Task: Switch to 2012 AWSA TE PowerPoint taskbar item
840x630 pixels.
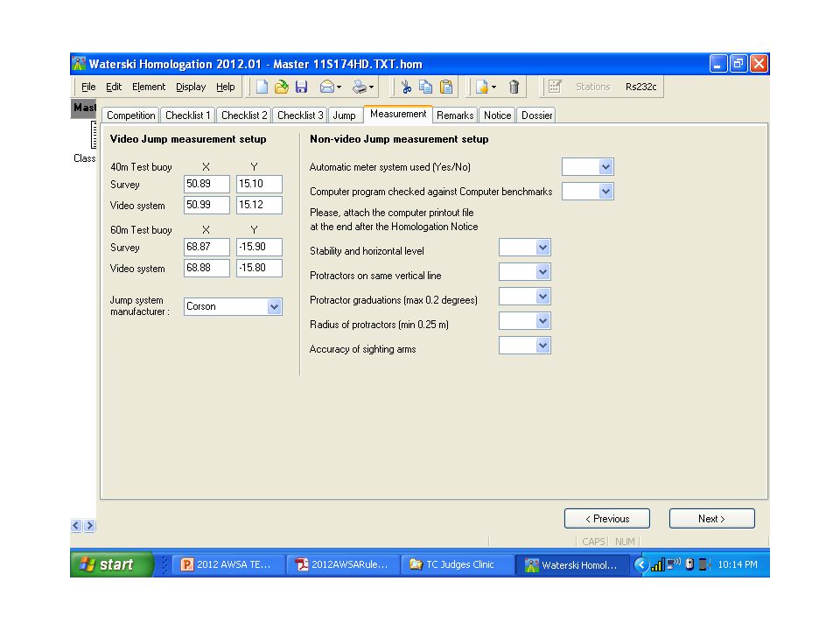Action: pyautogui.click(x=227, y=564)
